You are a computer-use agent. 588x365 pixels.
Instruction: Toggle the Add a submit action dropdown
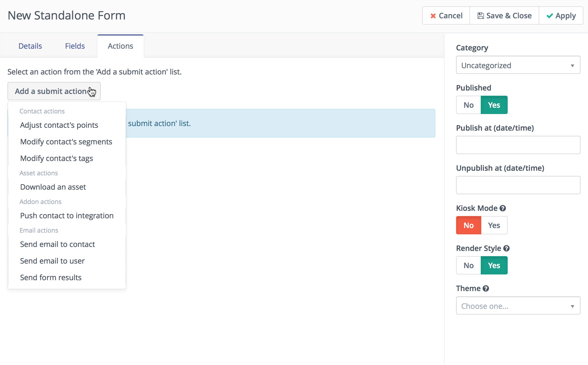54,91
